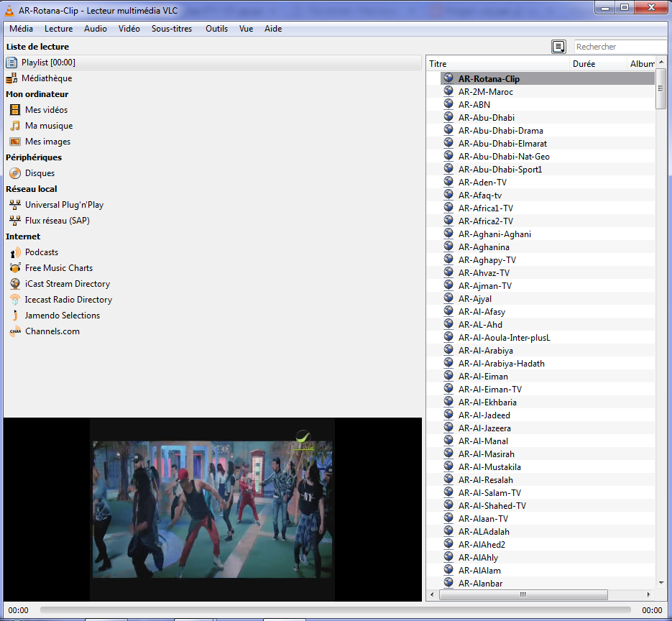672x621 pixels.
Task: Select AR-Abu-Dhabi-Drama stream
Action: coord(547,131)
